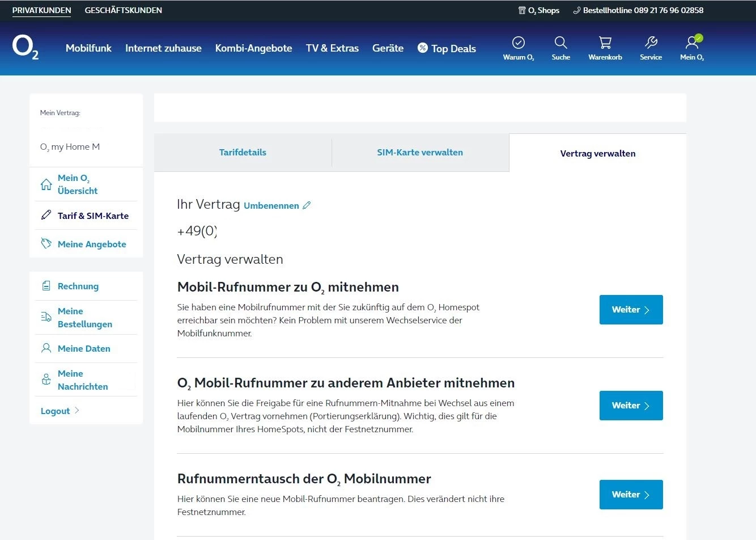This screenshot has height=540, width=756.
Task: Click the document icon beside Rechnung
Action: click(x=46, y=286)
